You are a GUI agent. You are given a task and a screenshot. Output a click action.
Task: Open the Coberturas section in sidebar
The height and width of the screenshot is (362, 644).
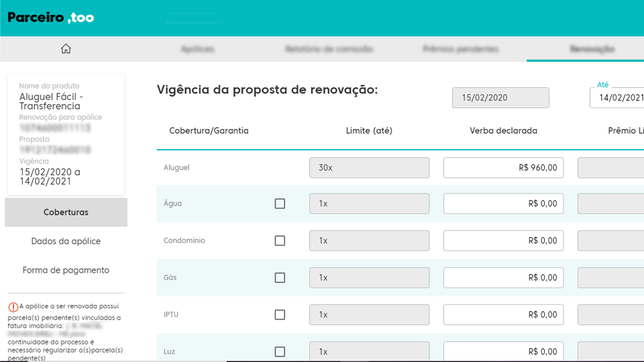pyautogui.click(x=66, y=212)
